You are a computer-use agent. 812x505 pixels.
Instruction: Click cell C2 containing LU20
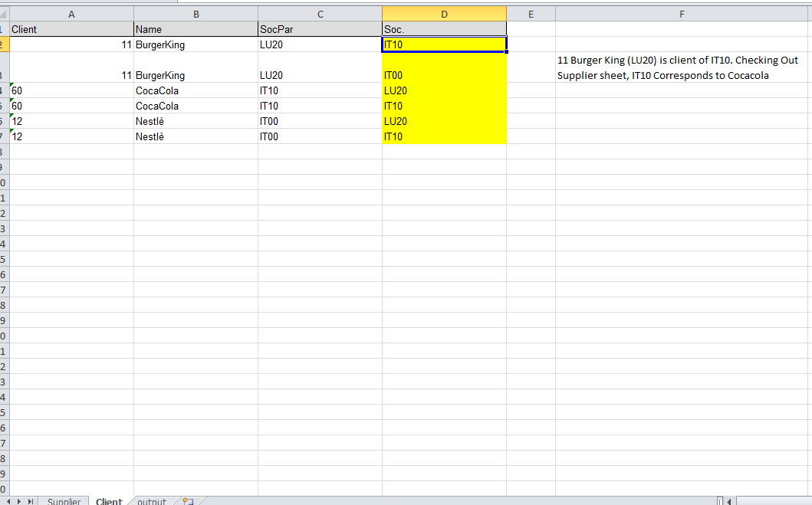click(320, 44)
